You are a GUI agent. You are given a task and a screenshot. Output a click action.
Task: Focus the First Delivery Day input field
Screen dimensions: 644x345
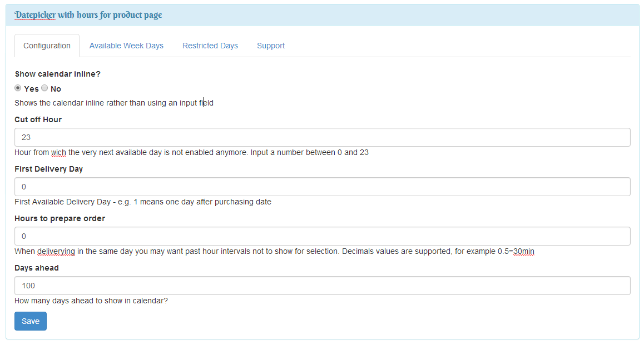[x=323, y=187]
